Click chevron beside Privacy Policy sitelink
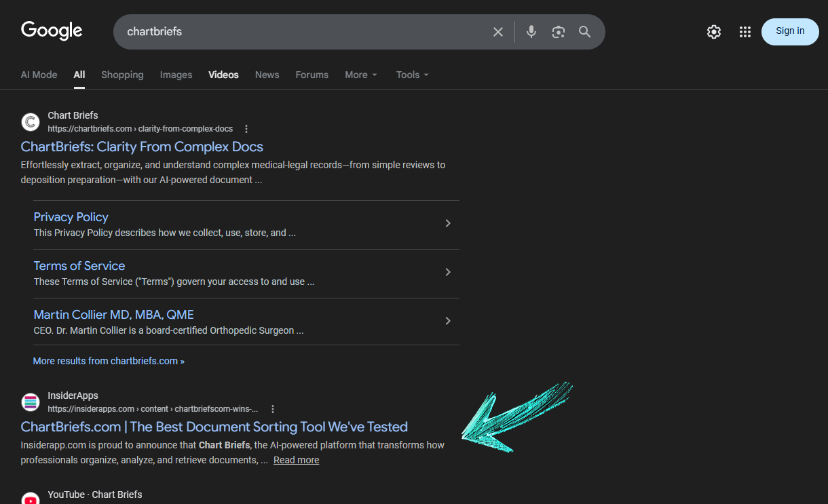 (447, 223)
